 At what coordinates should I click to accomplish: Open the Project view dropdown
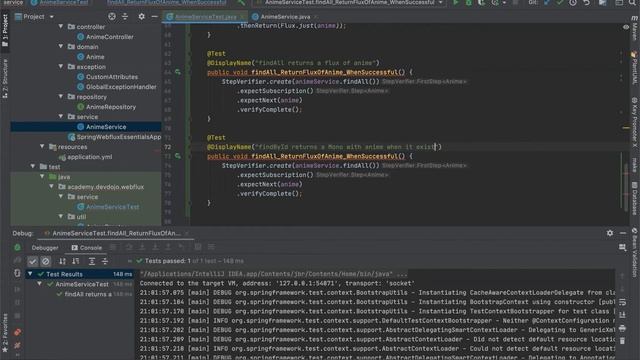pyautogui.click(x=51, y=17)
